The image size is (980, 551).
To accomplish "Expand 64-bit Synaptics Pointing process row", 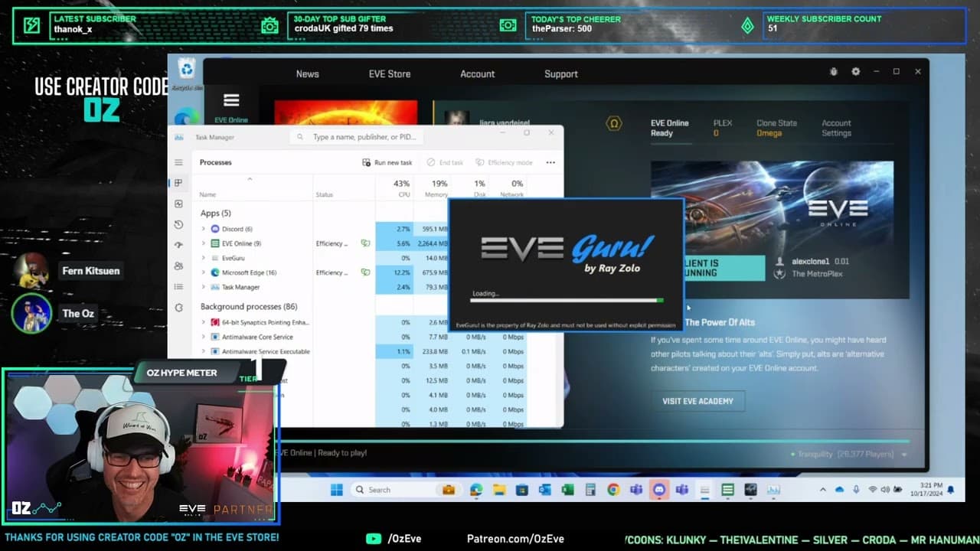I will tap(203, 322).
